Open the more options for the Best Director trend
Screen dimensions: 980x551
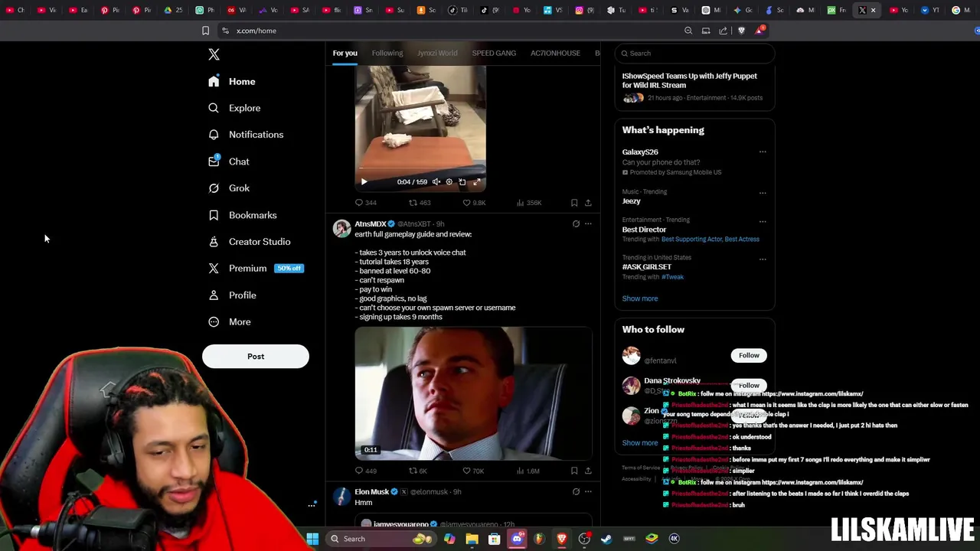click(x=763, y=220)
